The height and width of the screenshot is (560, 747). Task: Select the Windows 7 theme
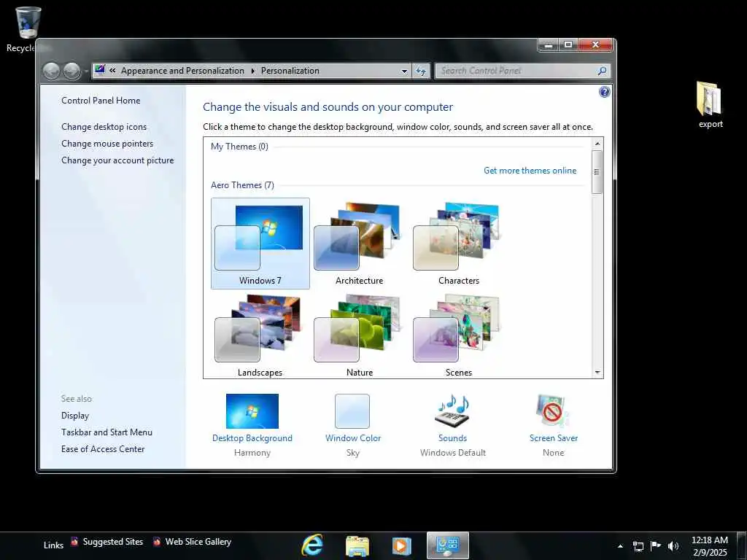260,244
